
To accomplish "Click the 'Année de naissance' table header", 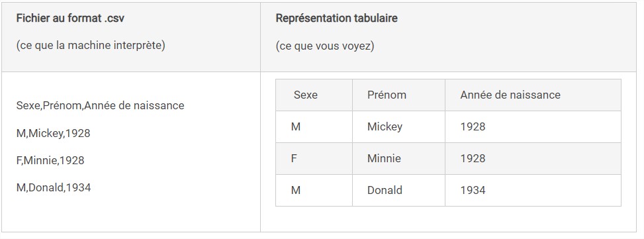I will [533, 95].
